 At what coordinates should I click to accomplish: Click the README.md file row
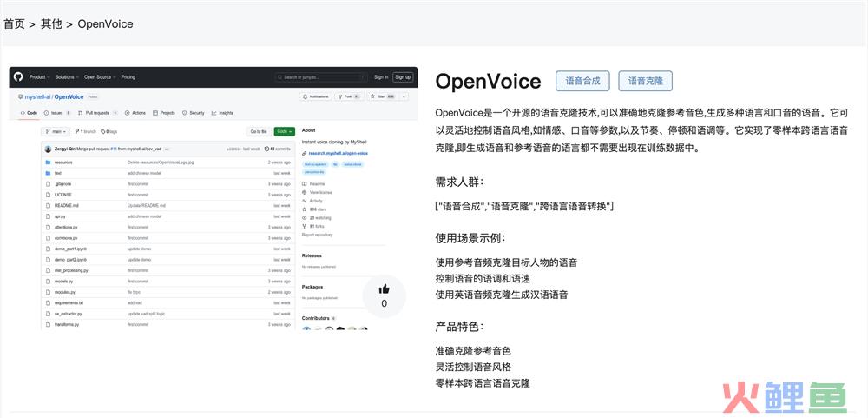pos(168,206)
